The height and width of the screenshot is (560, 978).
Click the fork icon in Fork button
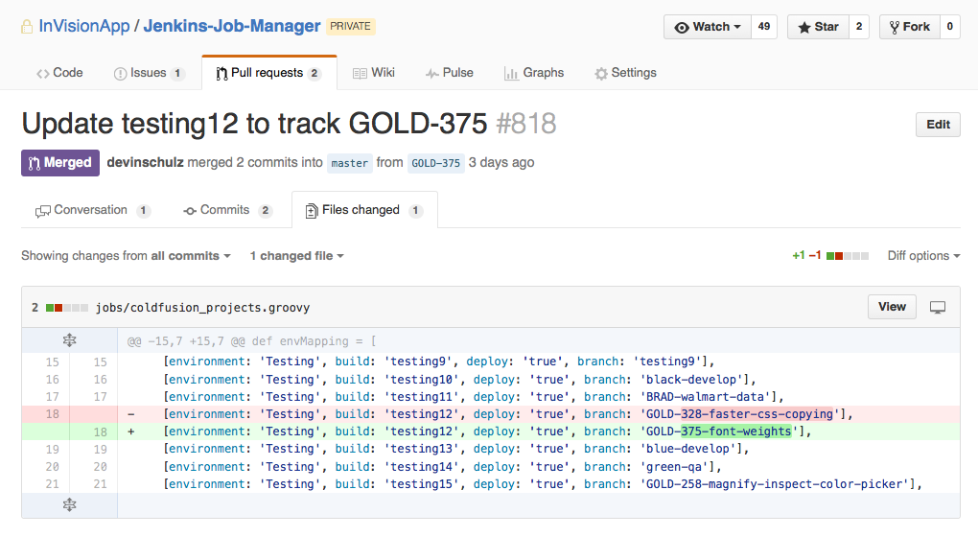coord(895,28)
